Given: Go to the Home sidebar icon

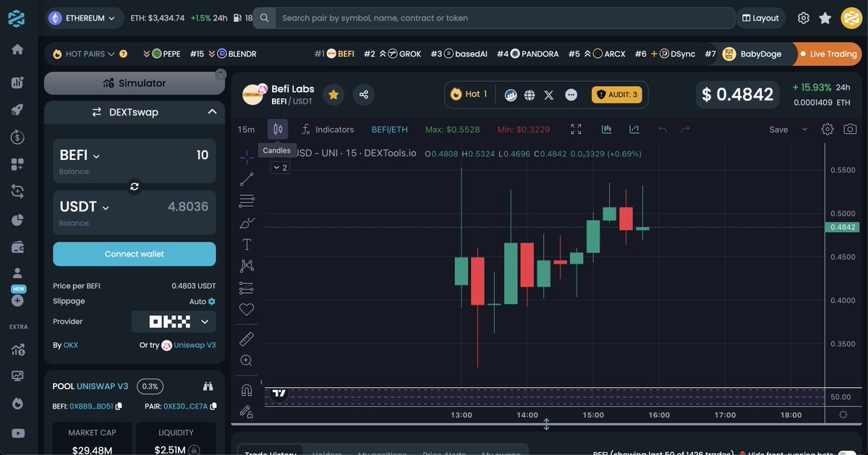Looking at the screenshot, I should [x=17, y=49].
